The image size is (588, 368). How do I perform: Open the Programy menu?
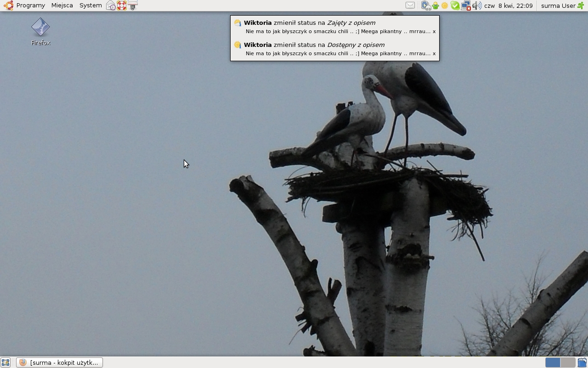[x=25, y=6]
